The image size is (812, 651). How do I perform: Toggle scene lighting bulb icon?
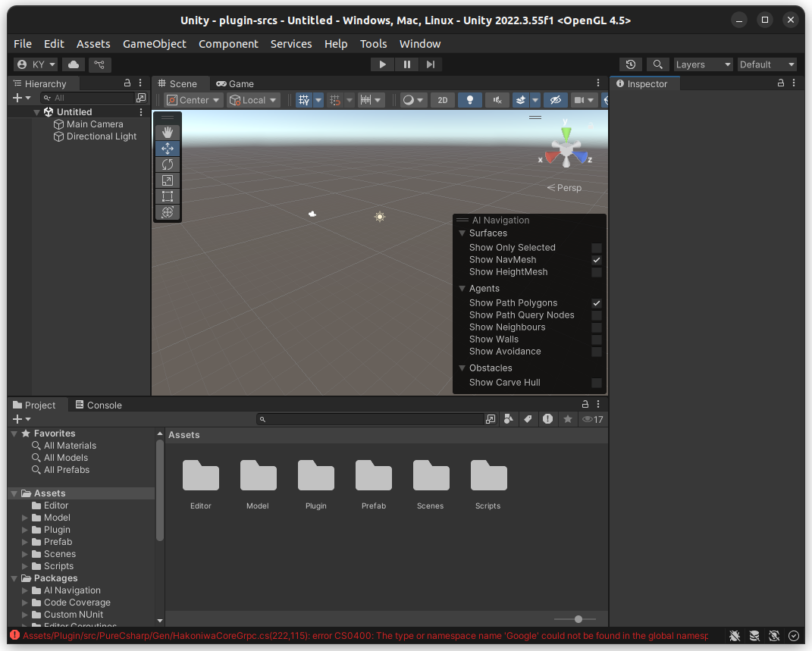pos(470,100)
